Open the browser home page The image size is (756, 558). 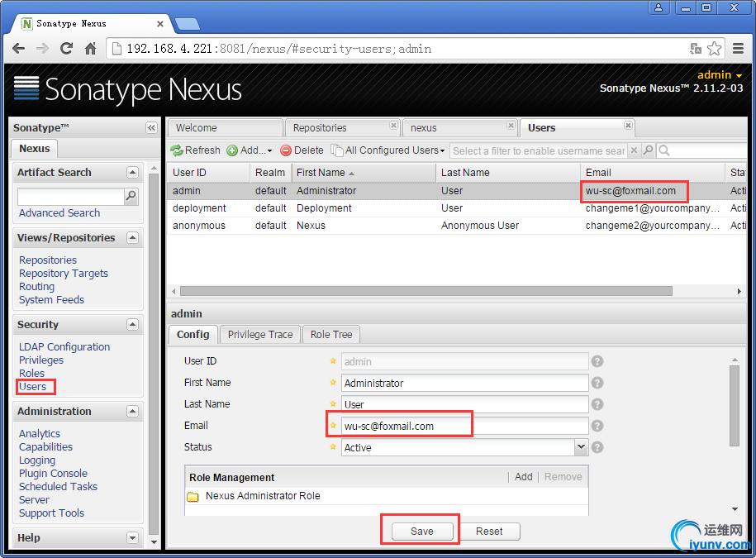click(x=90, y=48)
